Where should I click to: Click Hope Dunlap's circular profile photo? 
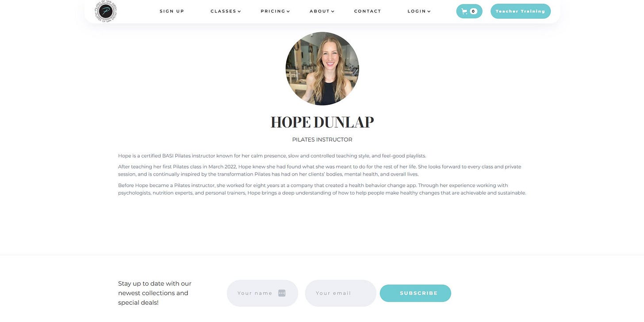tap(322, 69)
